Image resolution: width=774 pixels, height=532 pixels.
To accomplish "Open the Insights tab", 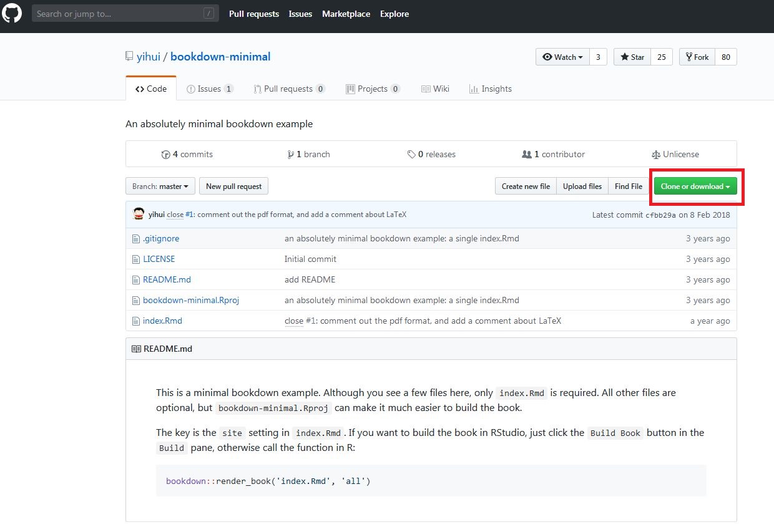I will pos(491,89).
